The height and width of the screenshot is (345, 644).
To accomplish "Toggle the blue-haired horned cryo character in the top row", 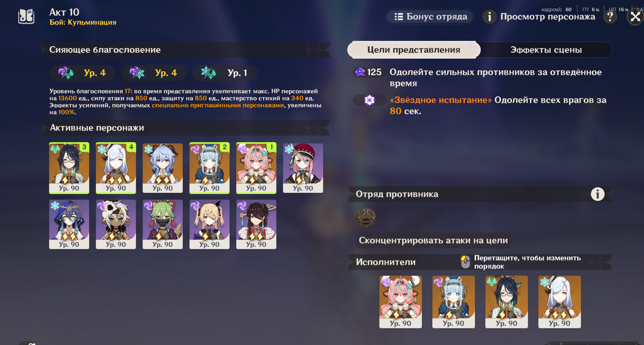I will pyautogui.click(x=163, y=168).
